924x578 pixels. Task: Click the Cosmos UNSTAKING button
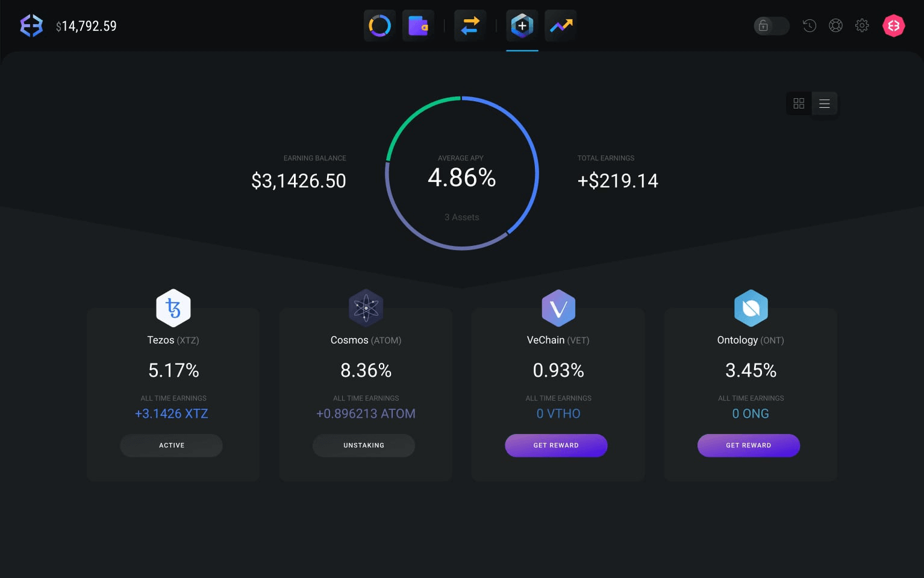364,445
